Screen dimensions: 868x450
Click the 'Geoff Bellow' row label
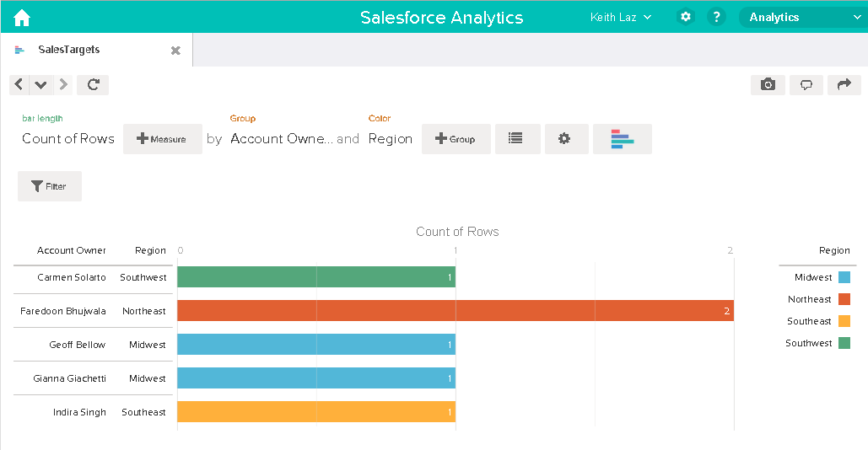pyautogui.click(x=77, y=345)
